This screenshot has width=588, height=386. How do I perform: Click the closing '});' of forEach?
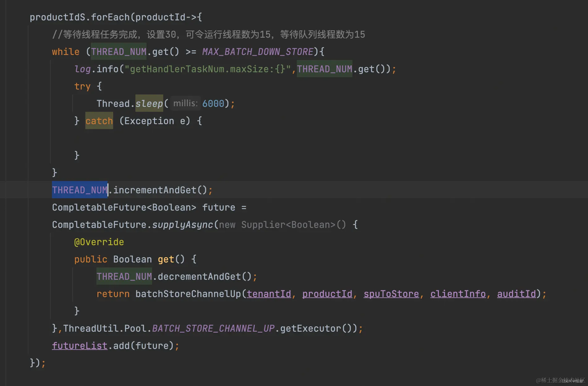pos(38,363)
